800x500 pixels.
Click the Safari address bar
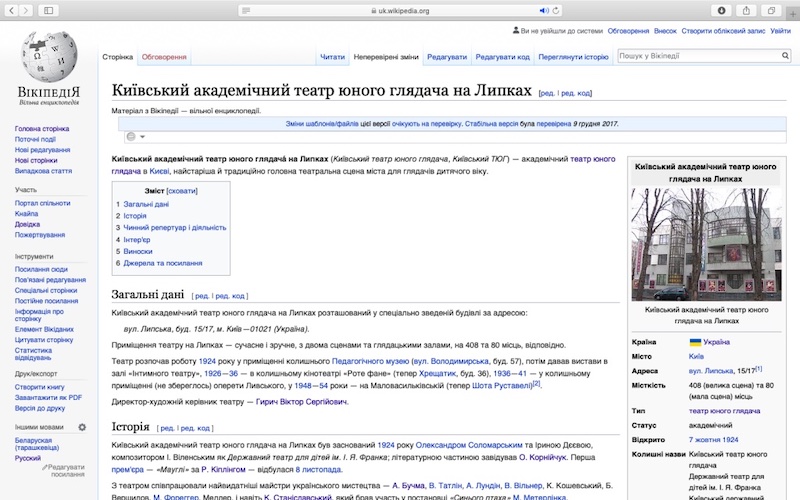point(400,11)
